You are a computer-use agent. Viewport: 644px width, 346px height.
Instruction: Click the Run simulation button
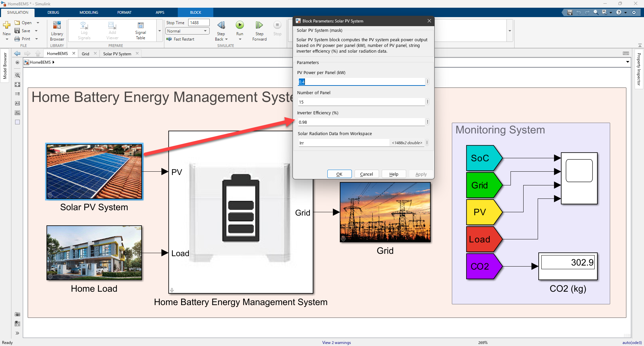(x=239, y=25)
